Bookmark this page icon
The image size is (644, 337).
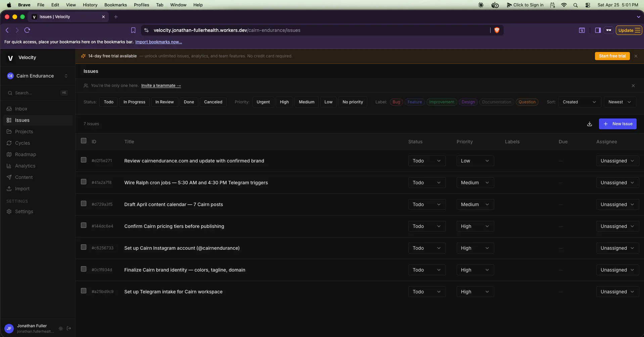[x=133, y=30]
